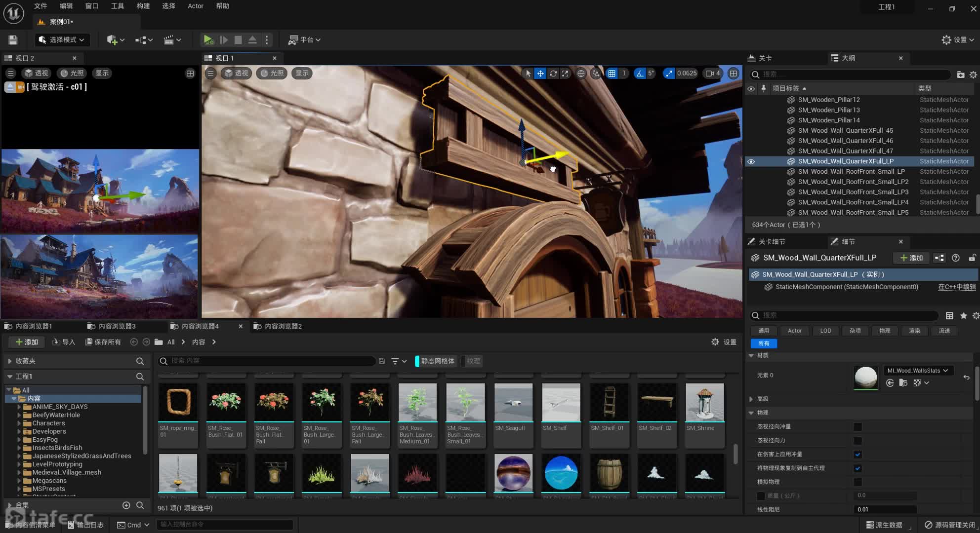Open the 编辑 menu
980x533 pixels.
66,6
